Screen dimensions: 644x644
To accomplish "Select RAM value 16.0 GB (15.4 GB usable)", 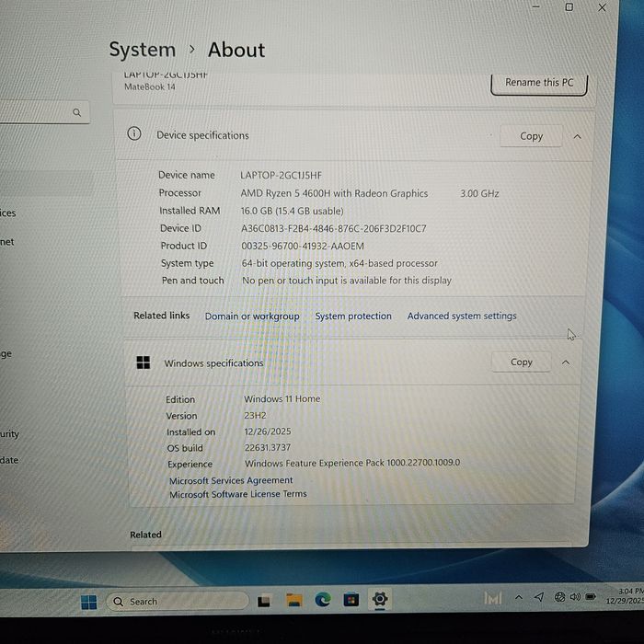I will click(x=292, y=211).
